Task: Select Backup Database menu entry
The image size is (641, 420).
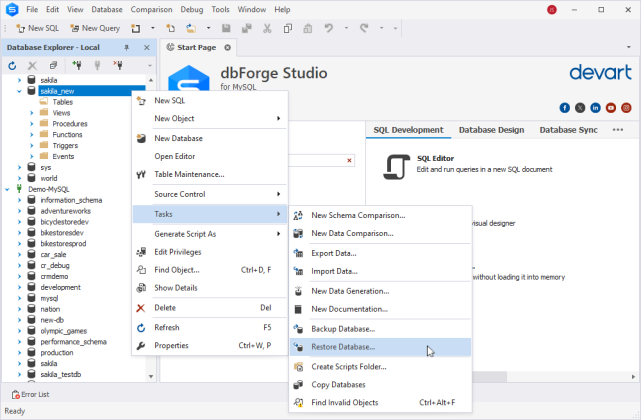Action: 343,328
